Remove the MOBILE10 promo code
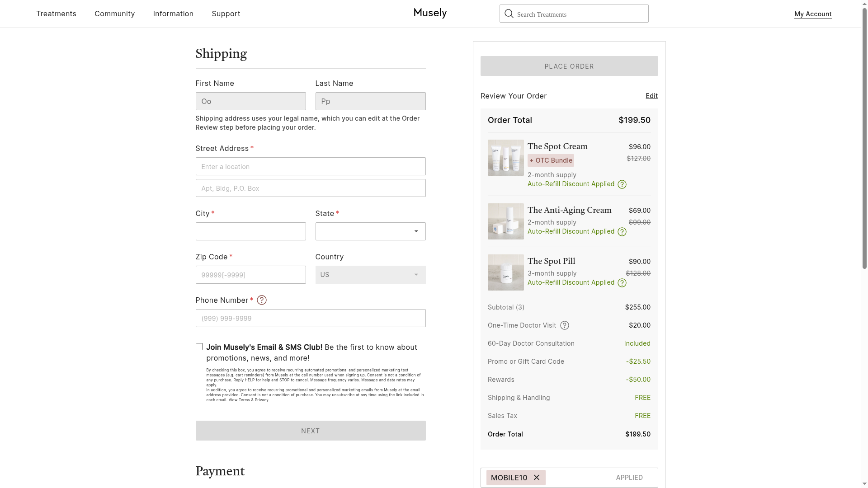The height and width of the screenshot is (488, 868). [x=537, y=478]
